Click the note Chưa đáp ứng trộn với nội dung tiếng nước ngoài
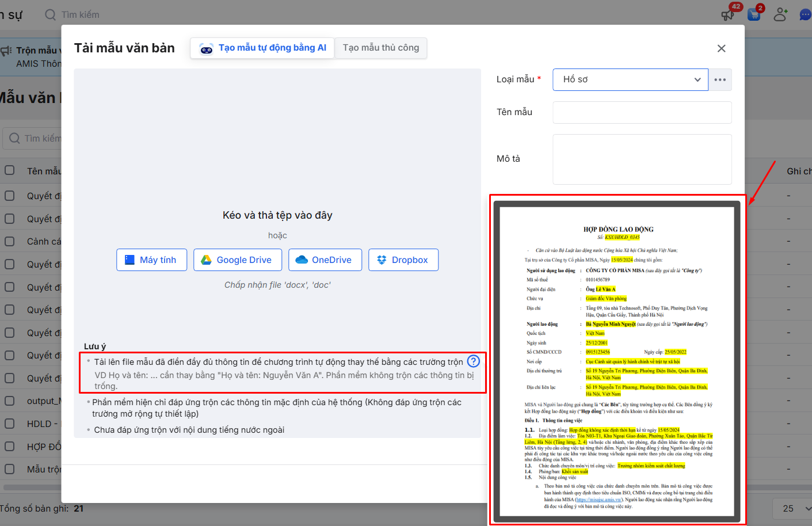 point(189,430)
